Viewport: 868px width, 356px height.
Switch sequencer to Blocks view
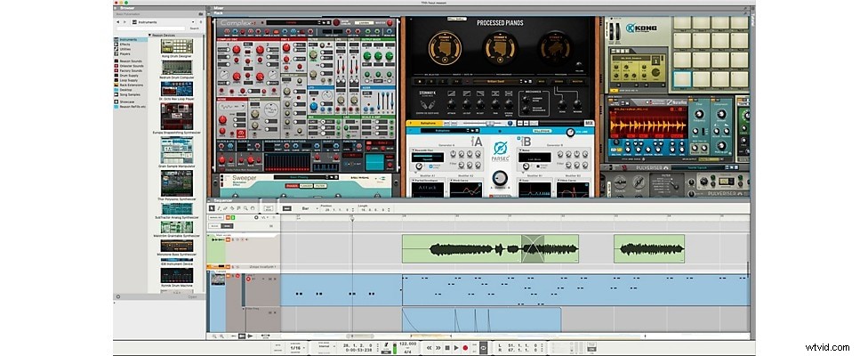(x=214, y=226)
